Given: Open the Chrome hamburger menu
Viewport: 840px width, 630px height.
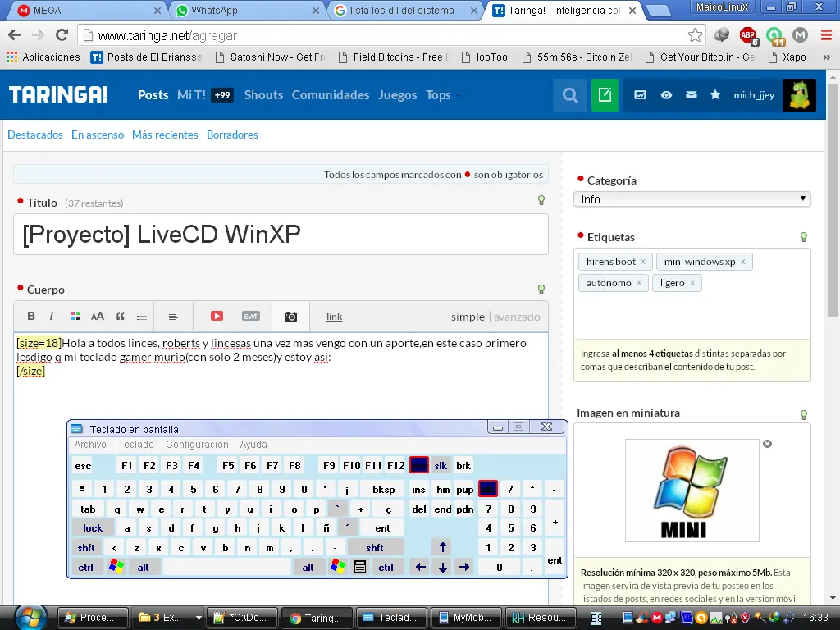Looking at the screenshot, I should tap(826, 35).
